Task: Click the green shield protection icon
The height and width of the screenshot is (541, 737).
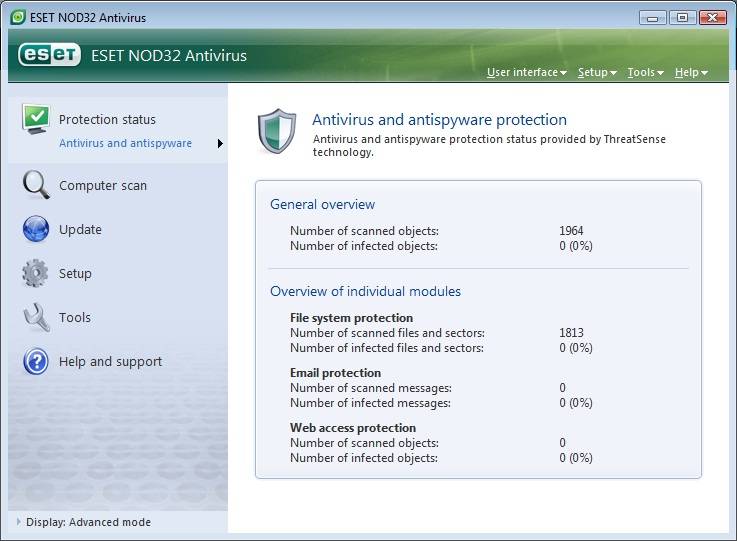Action: click(x=277, y=131)
